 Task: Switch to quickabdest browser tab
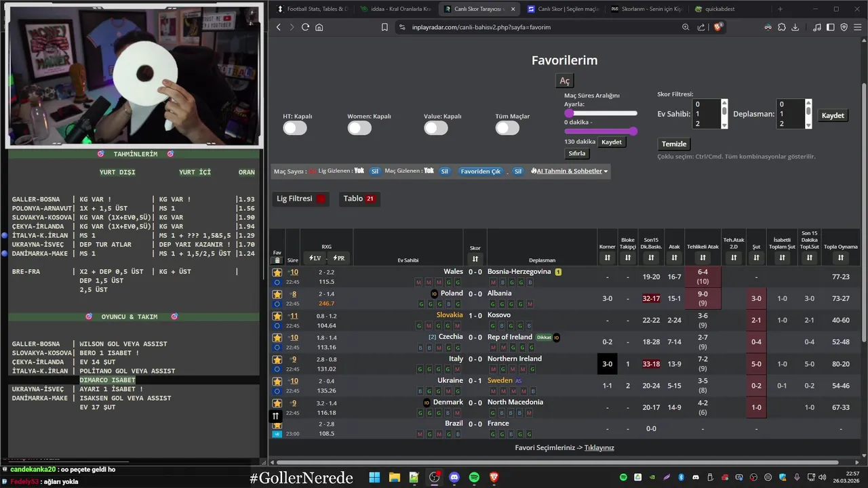coord(729,9)
